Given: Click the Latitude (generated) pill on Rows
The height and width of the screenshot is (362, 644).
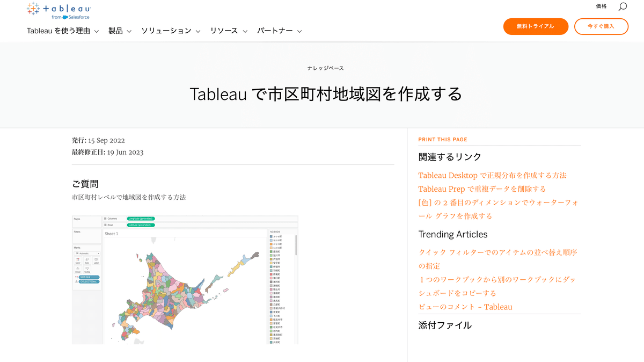Looking at the screenshot, I should [x=141, y=225].
